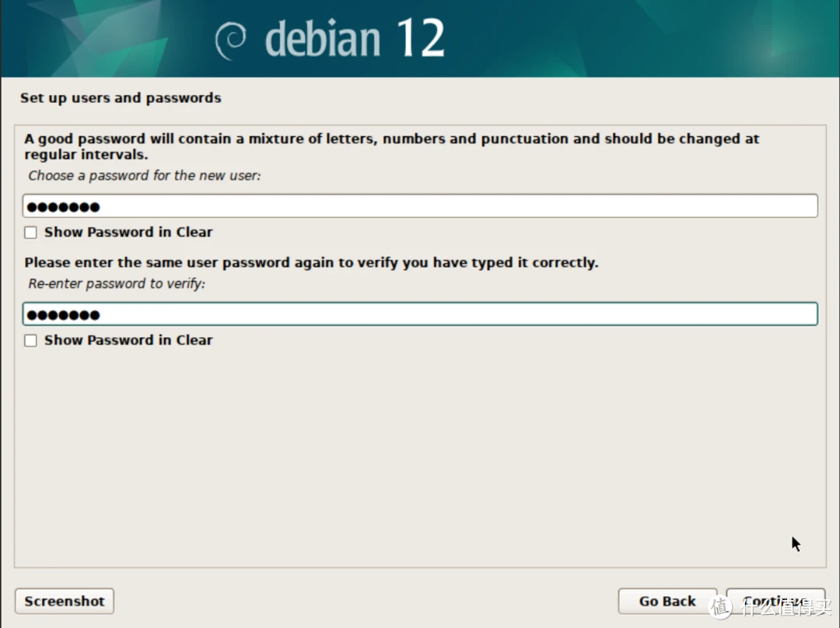
Task: Tick the Show Password checkbox under verify field
Action: (x=30, y=340)
